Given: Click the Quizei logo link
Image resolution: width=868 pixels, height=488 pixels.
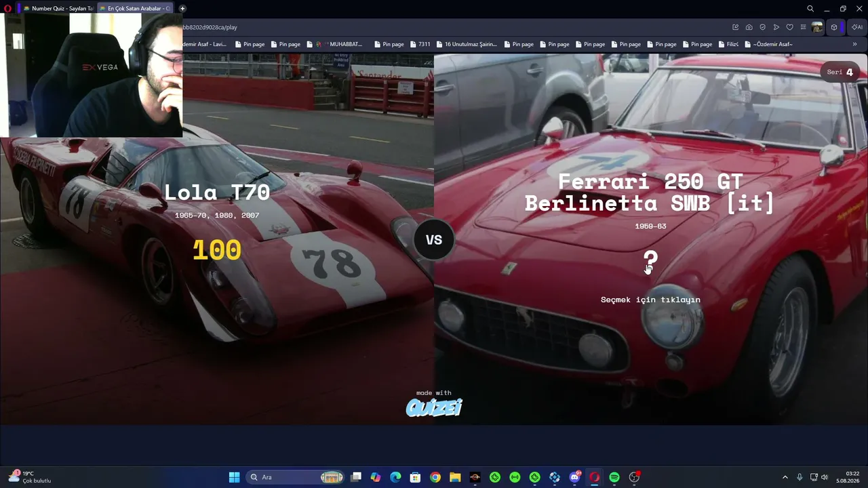Looking at the screenshot, I should coord(434,407).
